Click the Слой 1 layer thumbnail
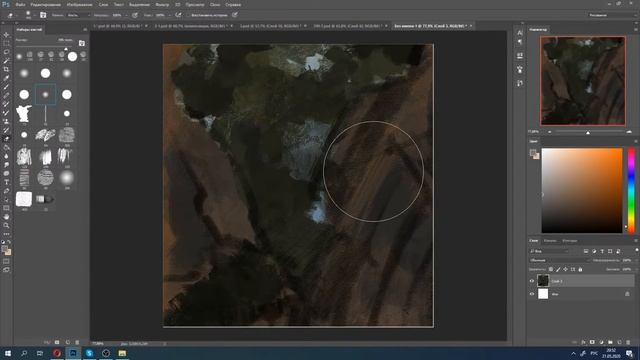The height and width of the screenshot is (360, 640). [543, 281]
